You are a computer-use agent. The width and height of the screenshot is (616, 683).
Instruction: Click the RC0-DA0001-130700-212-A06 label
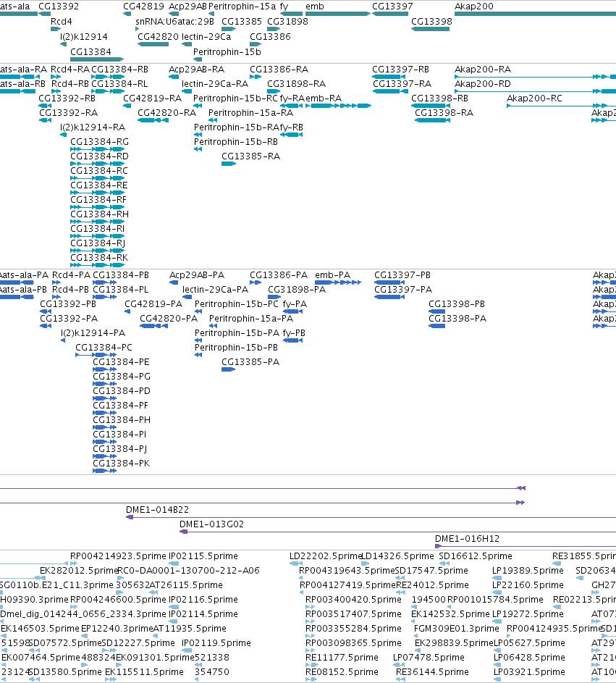coord(188,571)
